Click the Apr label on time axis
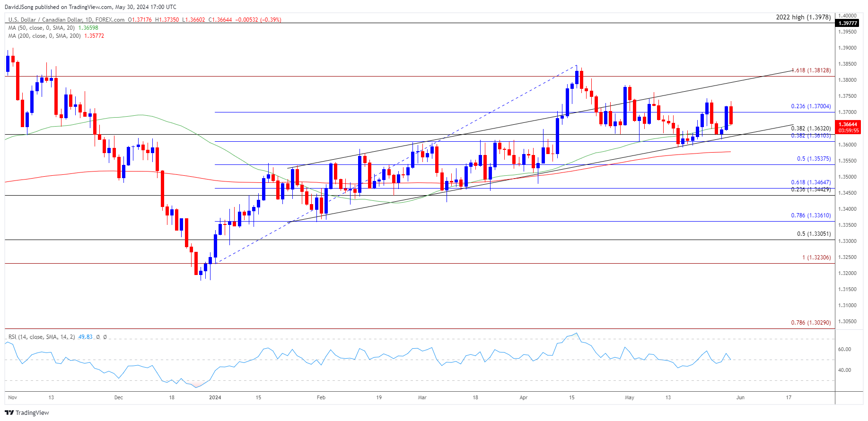This screenshot has width=868, height=421. click(524, 397)
